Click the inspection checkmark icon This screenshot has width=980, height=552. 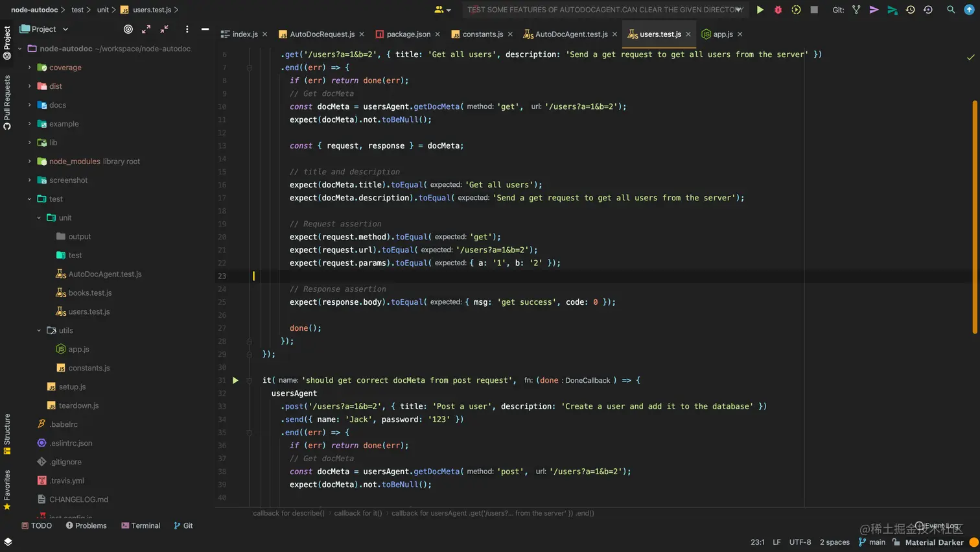(x=970, y=57)
